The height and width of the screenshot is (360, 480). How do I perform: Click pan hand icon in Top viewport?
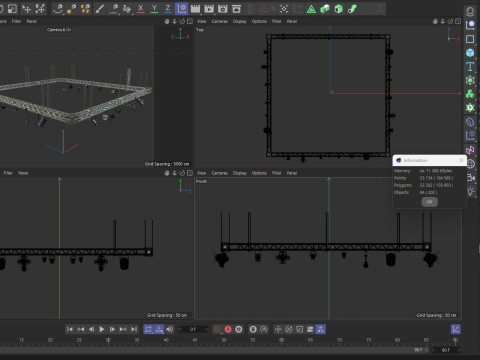[x=435, y=21]
